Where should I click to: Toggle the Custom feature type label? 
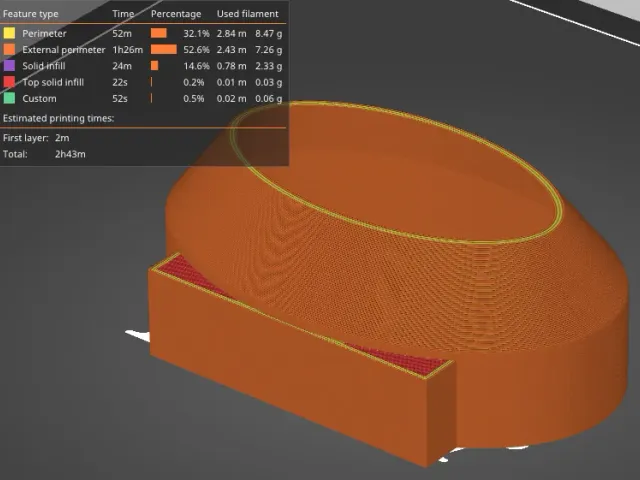39,99
